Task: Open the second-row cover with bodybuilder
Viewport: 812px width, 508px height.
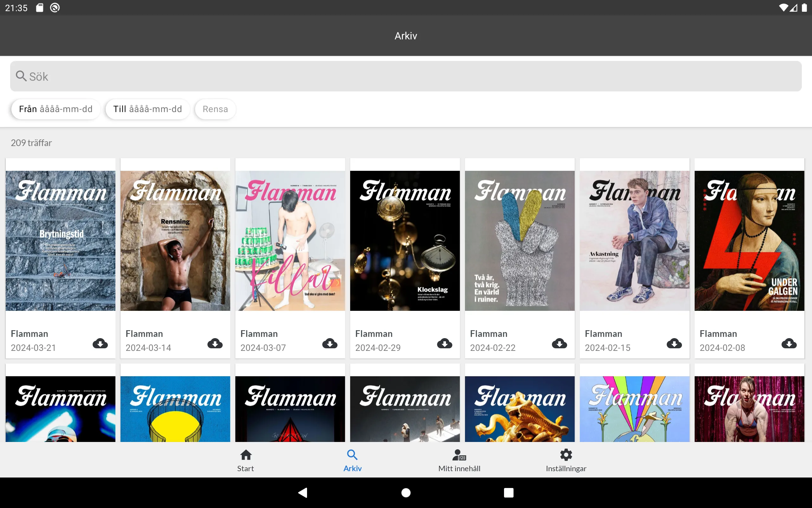Action: pyautogui.click(x=749, y=409)
